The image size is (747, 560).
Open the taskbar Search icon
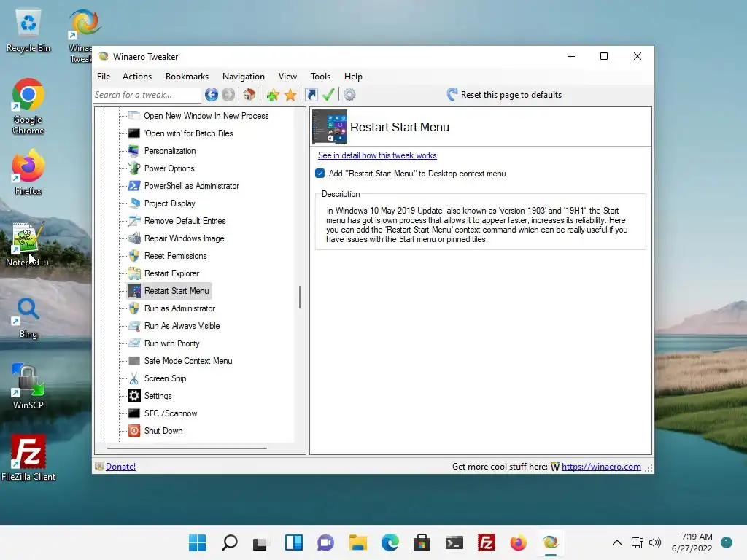(x=230, y=542)
